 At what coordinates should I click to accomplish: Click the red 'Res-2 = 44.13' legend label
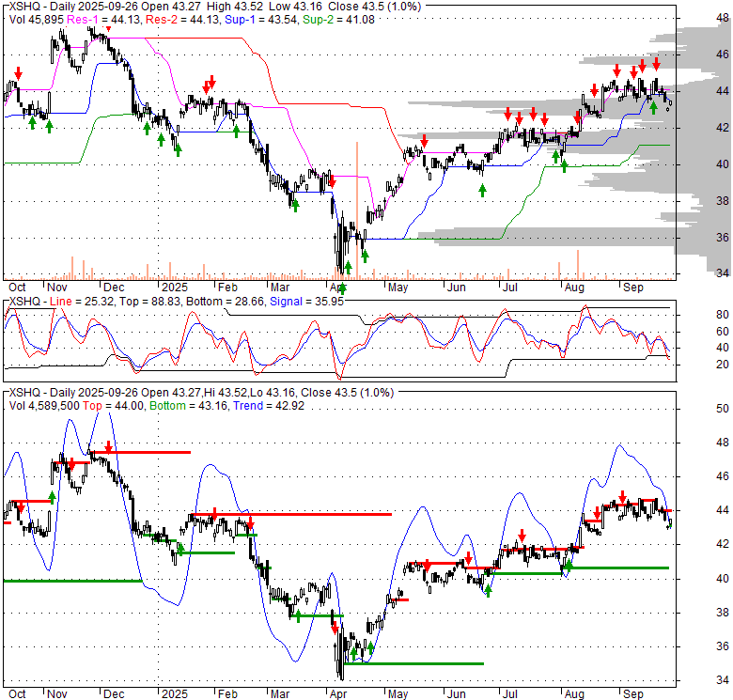click(183, 20)
